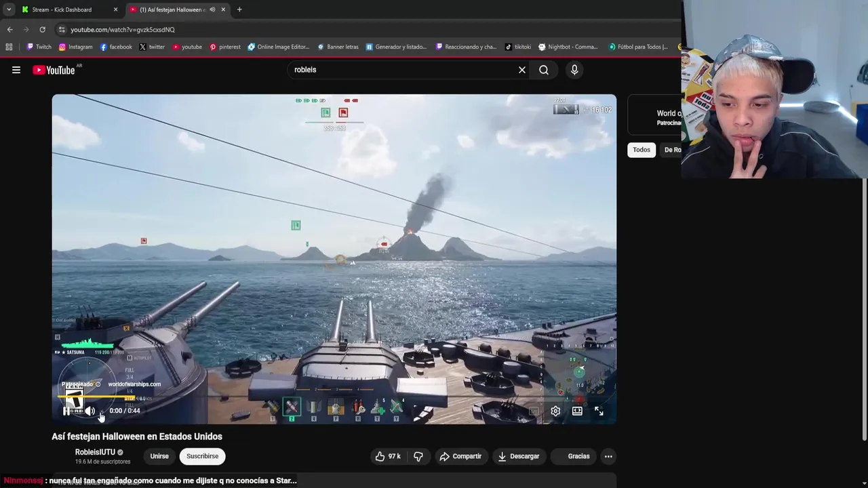Open the YouTube guide hamburger menu
This screenshot has height=488, width=868.
click(x=16, y=70)
